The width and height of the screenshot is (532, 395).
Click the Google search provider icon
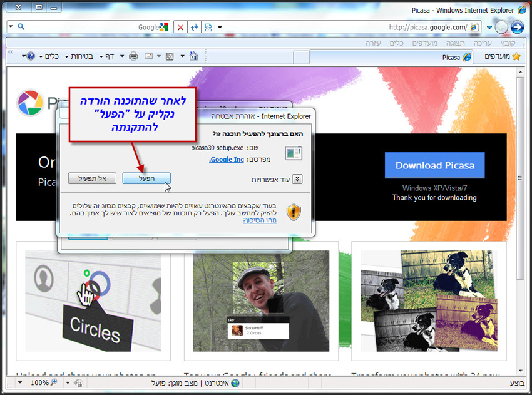[x=164, y=27]
